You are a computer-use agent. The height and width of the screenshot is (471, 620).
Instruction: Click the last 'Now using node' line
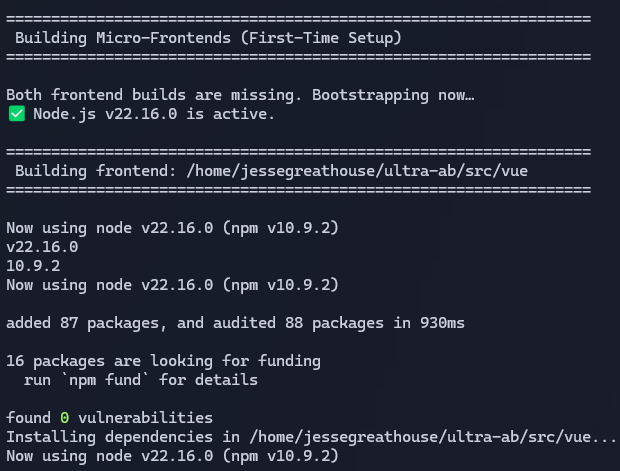172,456
